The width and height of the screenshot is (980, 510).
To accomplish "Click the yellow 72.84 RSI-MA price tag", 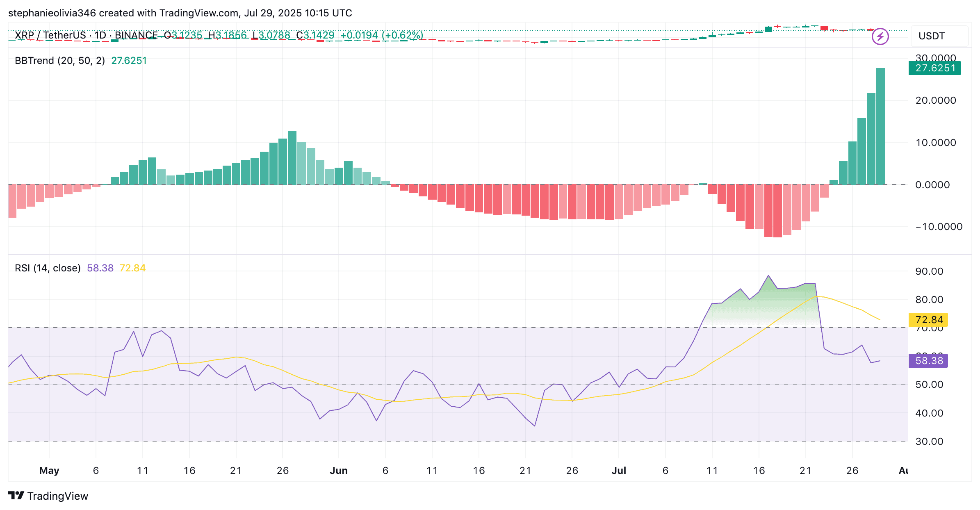I will (x=929, y=320).
